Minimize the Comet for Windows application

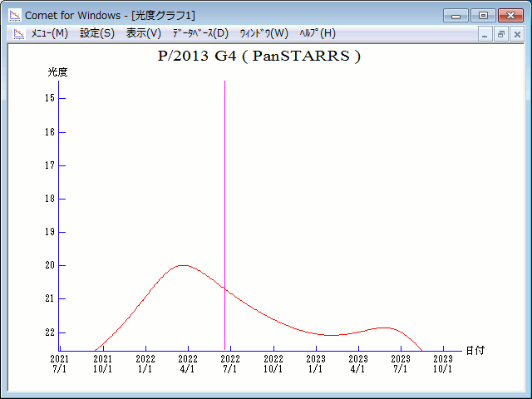point(456,15)
